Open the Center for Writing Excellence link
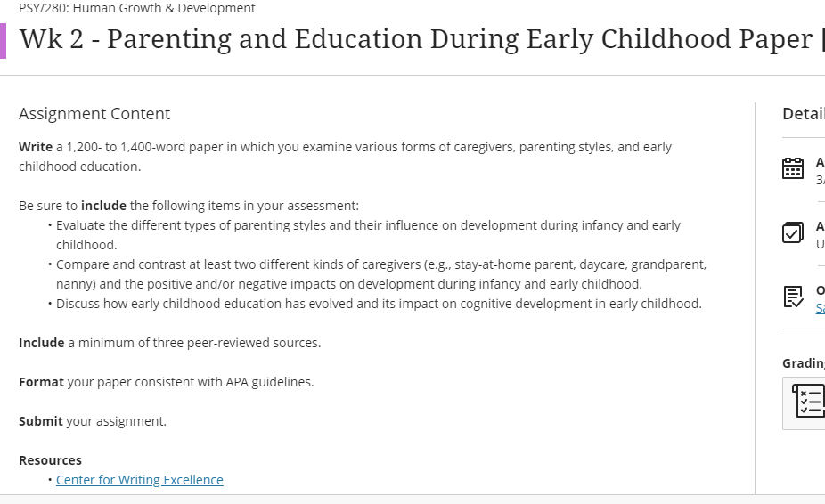Image resolution: width=825 pixels, height=504 pixels. (139, 480)
